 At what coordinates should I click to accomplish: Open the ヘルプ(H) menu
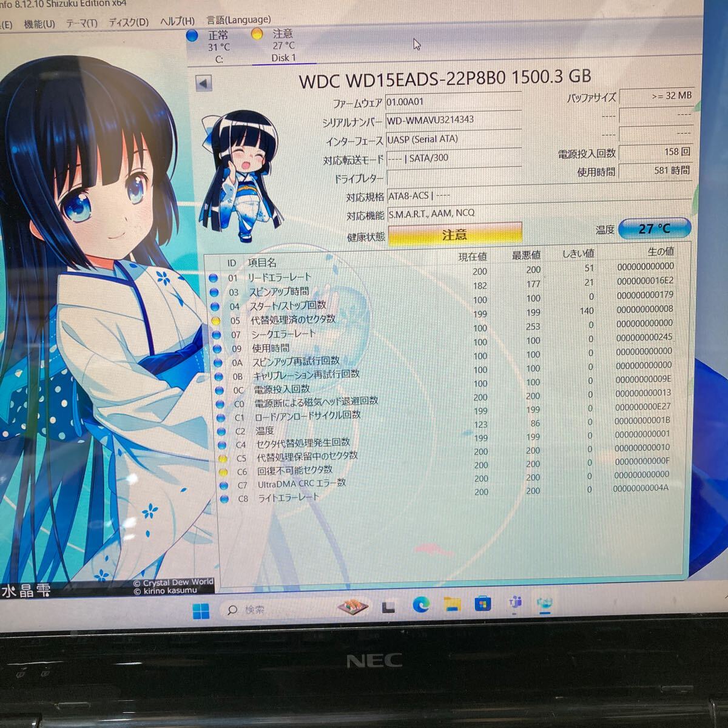(x=177, y=21)
